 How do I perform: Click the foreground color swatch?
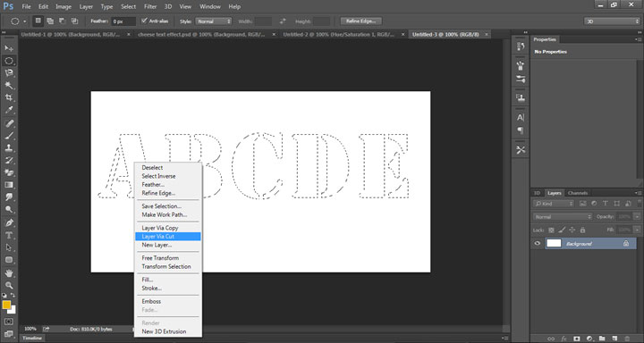(6, 305)
